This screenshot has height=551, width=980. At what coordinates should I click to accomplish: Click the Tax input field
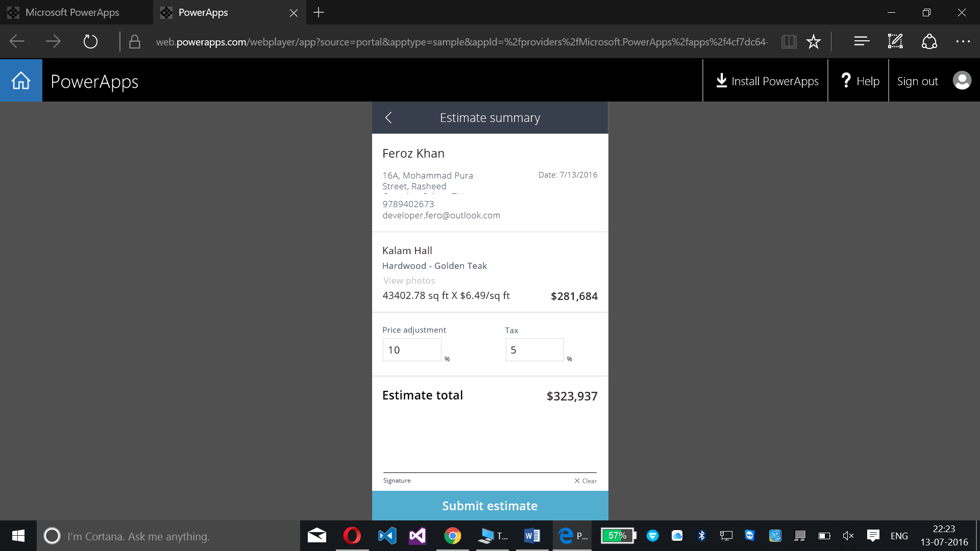(x=534, y=350)
